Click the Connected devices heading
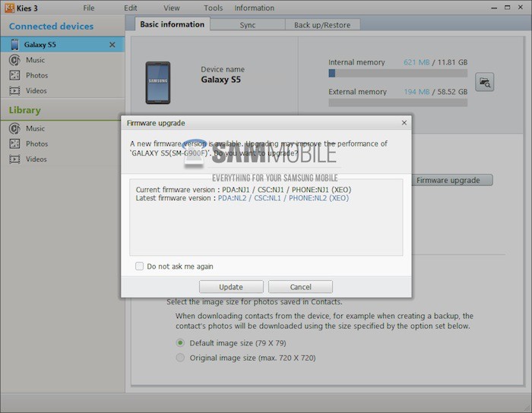 (51, 26)
